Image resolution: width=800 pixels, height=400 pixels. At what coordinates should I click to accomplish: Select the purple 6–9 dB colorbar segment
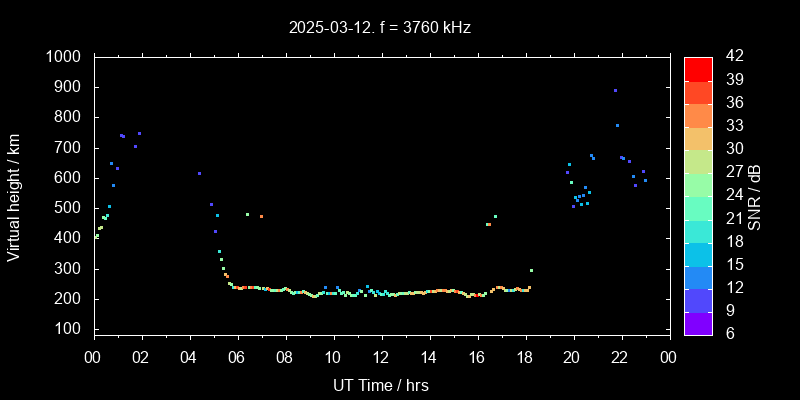[698, 323]
